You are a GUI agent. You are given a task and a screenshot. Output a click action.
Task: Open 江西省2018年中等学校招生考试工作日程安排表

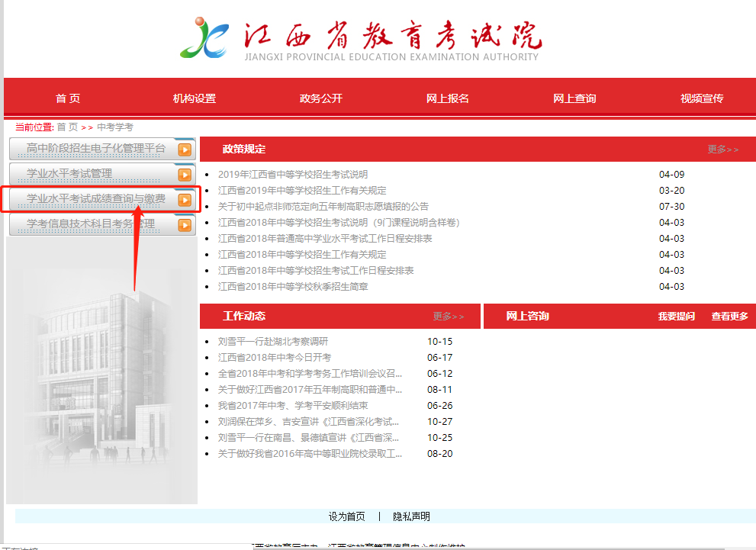click(316, 270)
